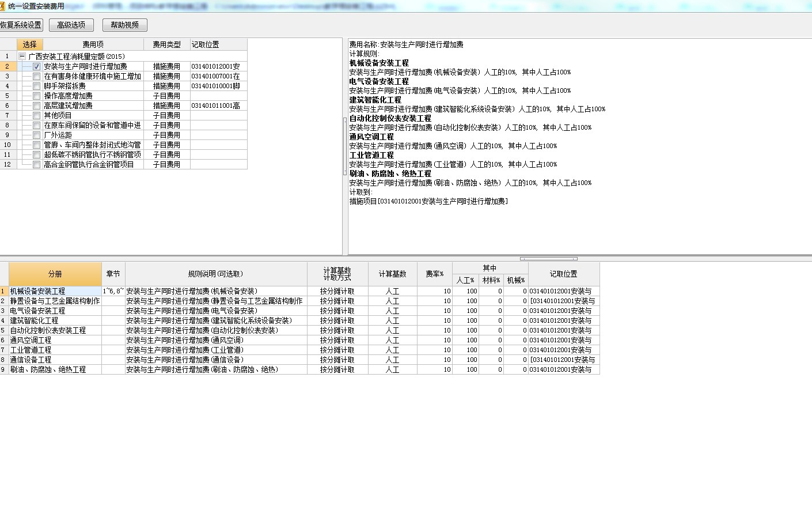Click rule text 安装与生产同时进行增加费(工业管道) in table
The width and height of the screenshot is (812, 506).
point(185,350)
